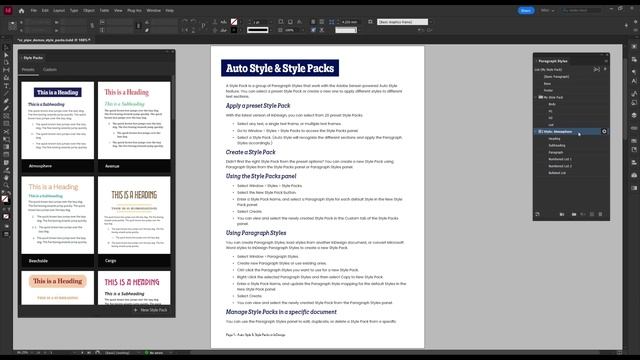The width and height of the screenshot is (640, 360).
Task: Toggle the fill/stroke swap in the toolbox
Action: [9, 194]
